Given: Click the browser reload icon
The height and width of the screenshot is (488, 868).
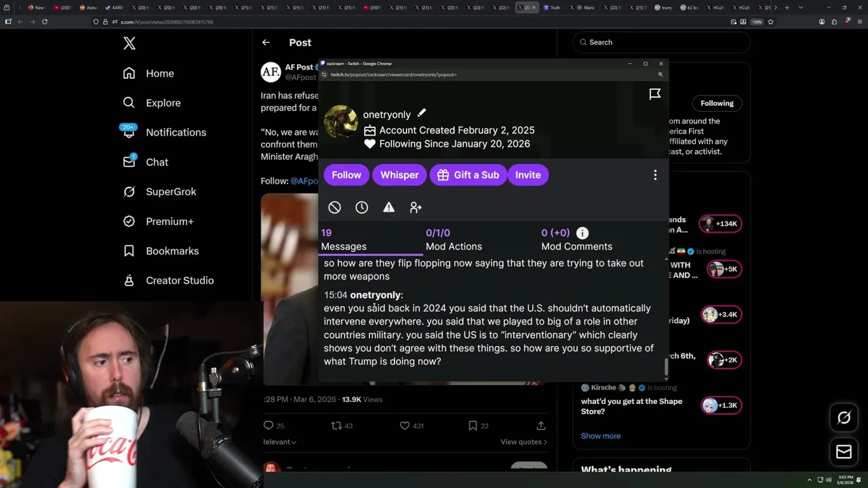Looking at the screenshot, I should tap(45, 22).
